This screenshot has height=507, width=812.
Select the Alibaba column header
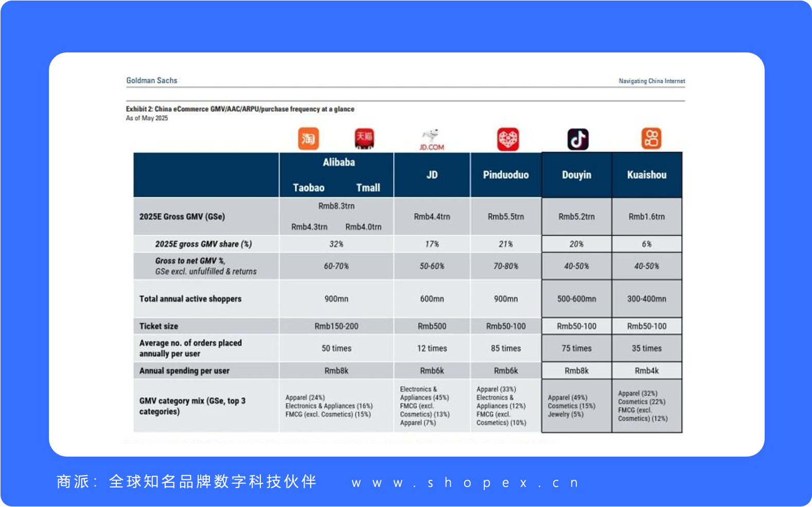tap(339, 162)
